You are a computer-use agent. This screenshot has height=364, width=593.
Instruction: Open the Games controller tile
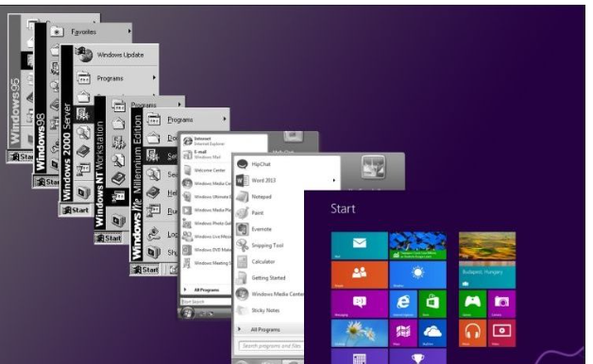[472, 304]
